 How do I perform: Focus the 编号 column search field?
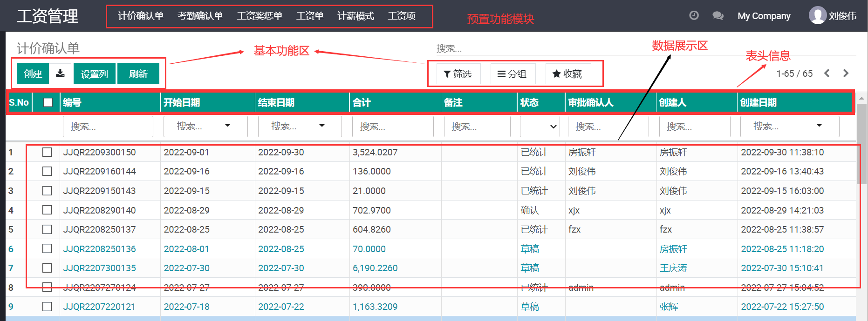108,127
